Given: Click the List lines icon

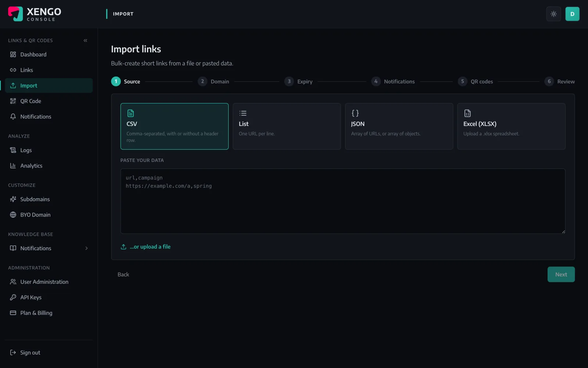Looking at the screenshot, I should [x=243, y=113].
